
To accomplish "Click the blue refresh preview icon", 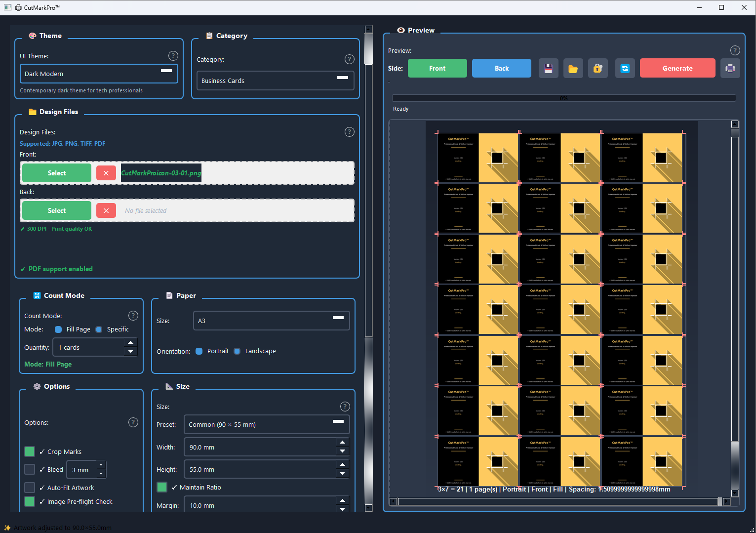I will tap(625, 69).
